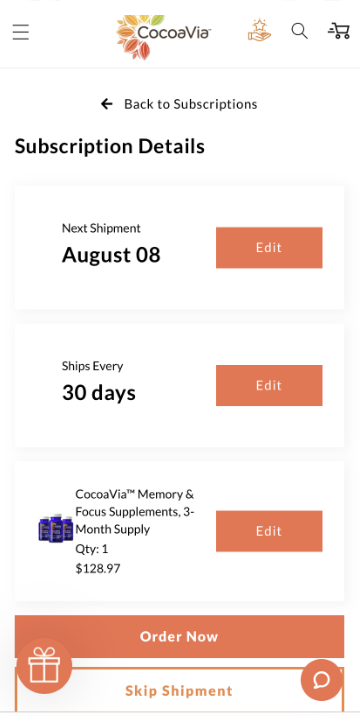Click the back arrow icon
360x717 pixels.
107,104
